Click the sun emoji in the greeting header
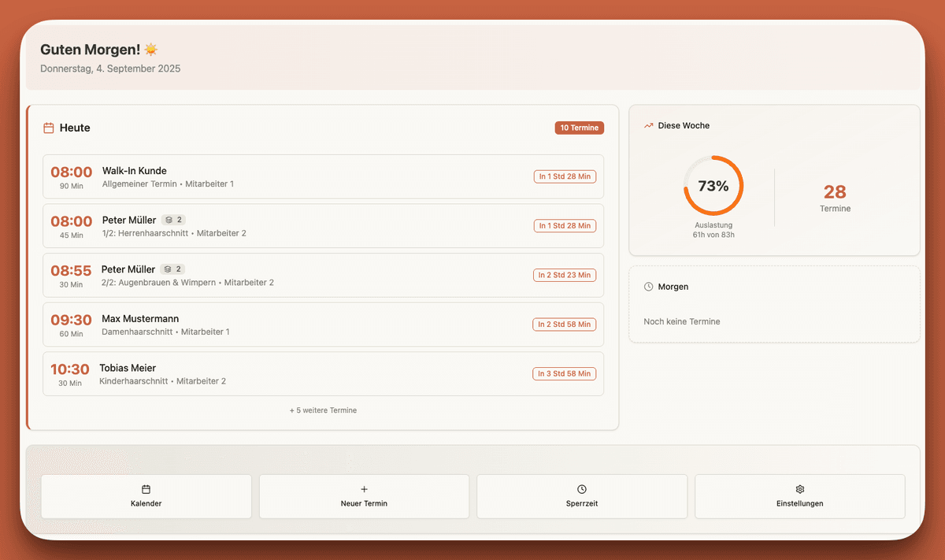 pyautogui.click(x=150, y=49)
